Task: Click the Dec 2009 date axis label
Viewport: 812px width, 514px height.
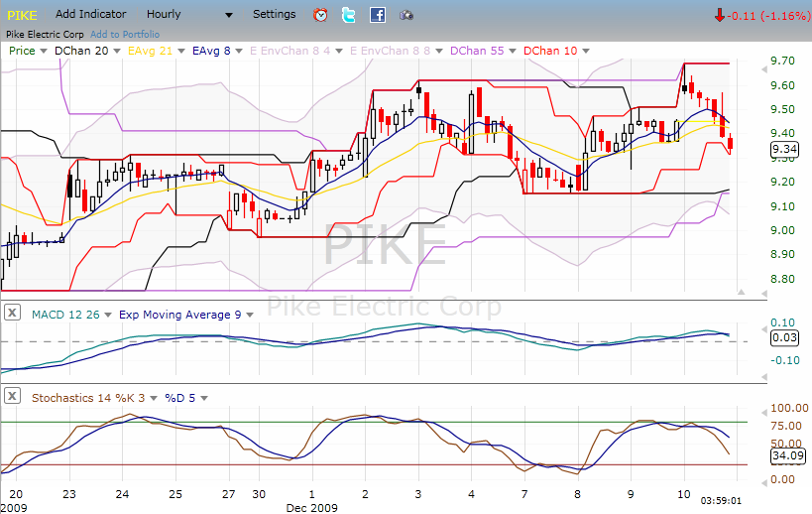Action: tap(311, 508)
